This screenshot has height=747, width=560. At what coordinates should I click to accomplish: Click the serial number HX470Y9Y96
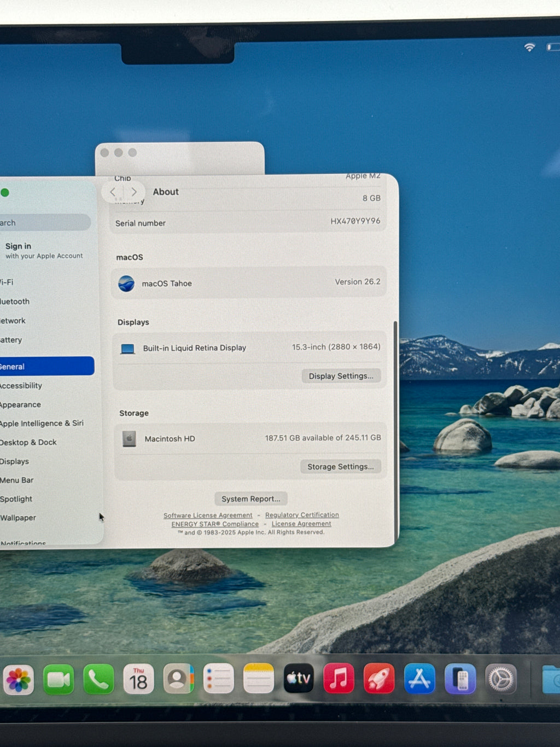tap(355, 221)
